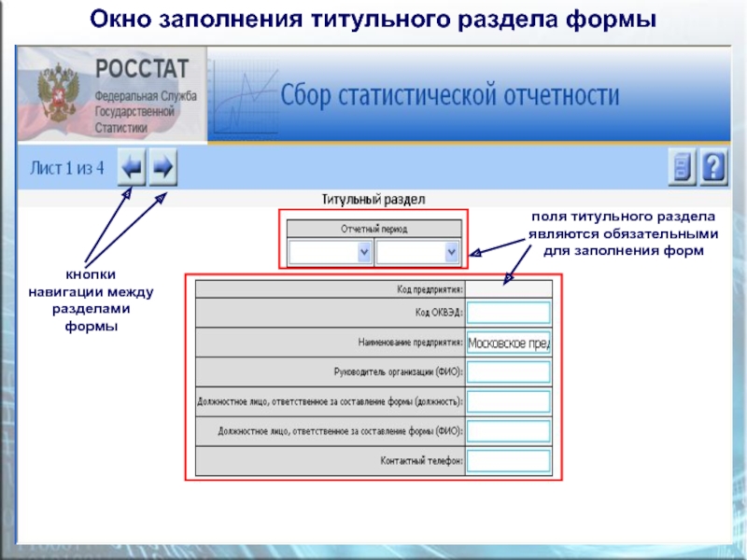Image resolution: width=747 pixels, height=560 pixels.
Task: Click the 'Код ОКВЭД:' label
Action: pyautogui.click(x=439, y=313)
